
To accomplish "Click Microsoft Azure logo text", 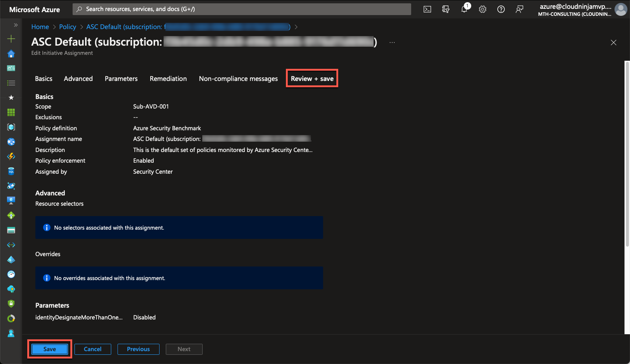I will [35, 10].
